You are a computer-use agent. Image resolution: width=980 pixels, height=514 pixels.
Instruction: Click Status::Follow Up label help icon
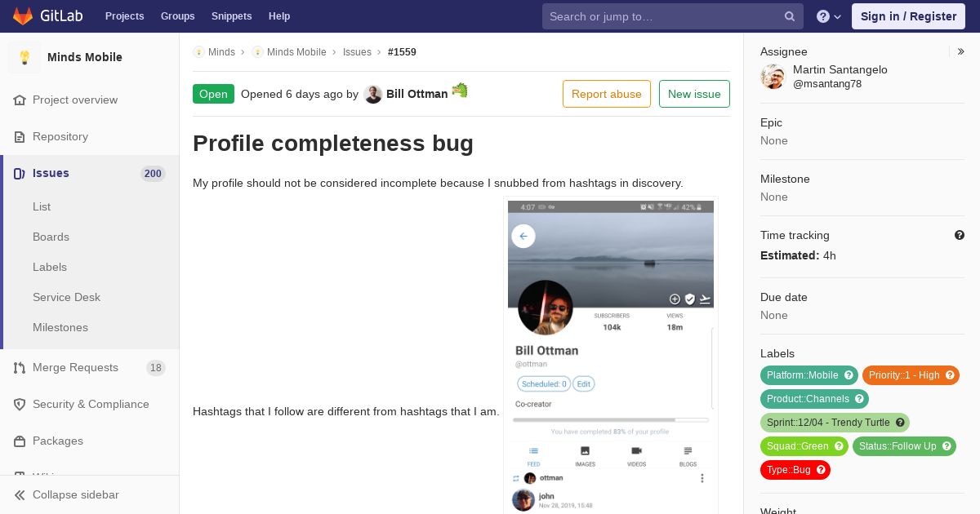click(x=947, y=446)
